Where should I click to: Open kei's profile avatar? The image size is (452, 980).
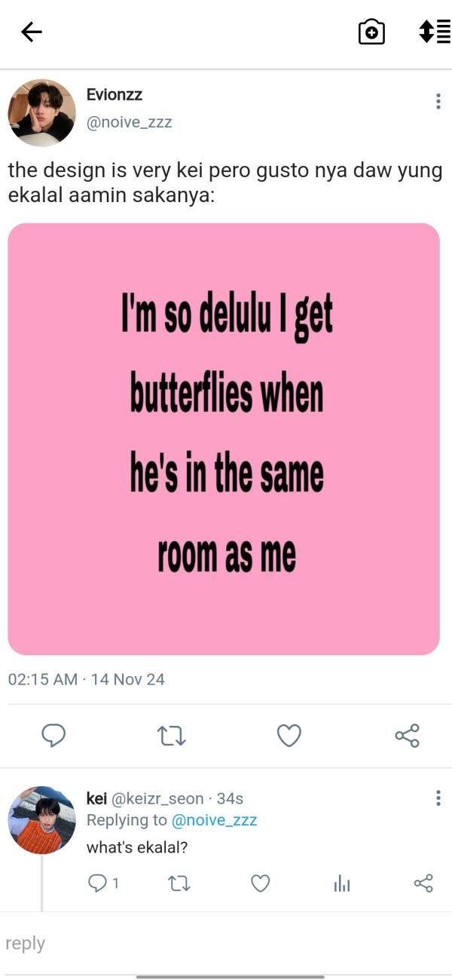(41, 820)
